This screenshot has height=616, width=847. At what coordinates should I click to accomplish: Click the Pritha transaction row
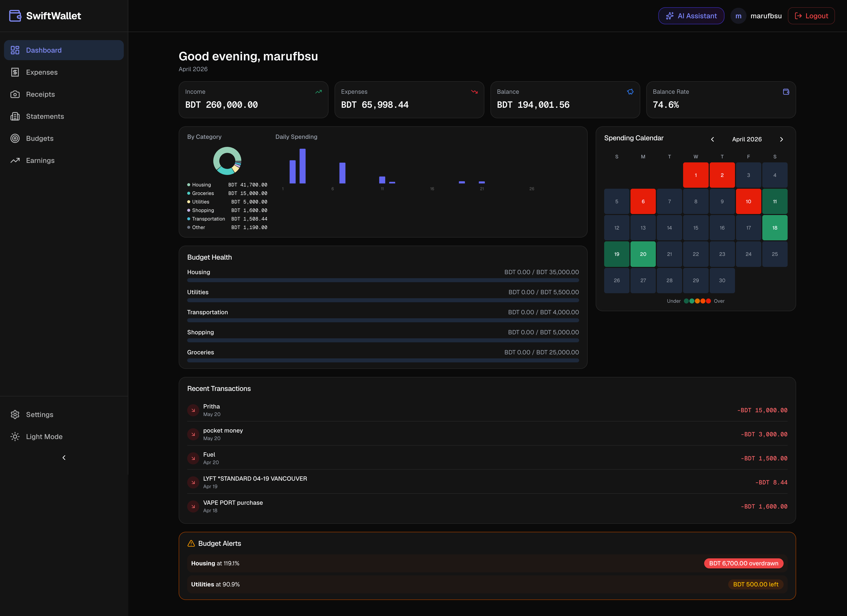[487, 410]
